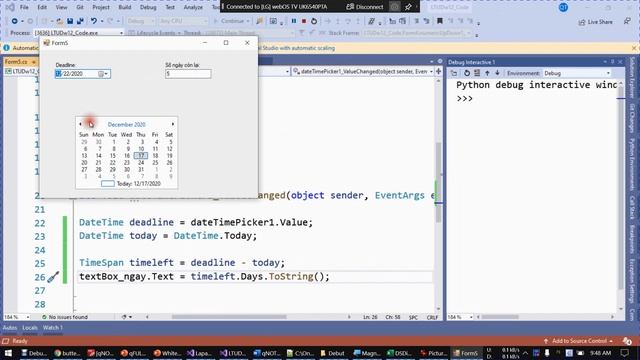Image resolution: width=640 pixels, height=360 pixels.
Task: Open the DSDL Excel taskbar item
Action: click(x=399, y=353)
